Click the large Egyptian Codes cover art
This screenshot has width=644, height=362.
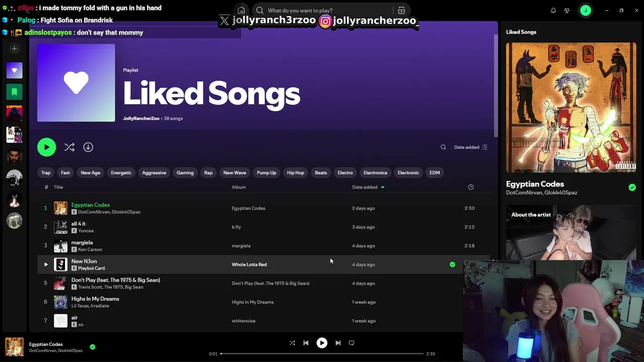[571, 108]
